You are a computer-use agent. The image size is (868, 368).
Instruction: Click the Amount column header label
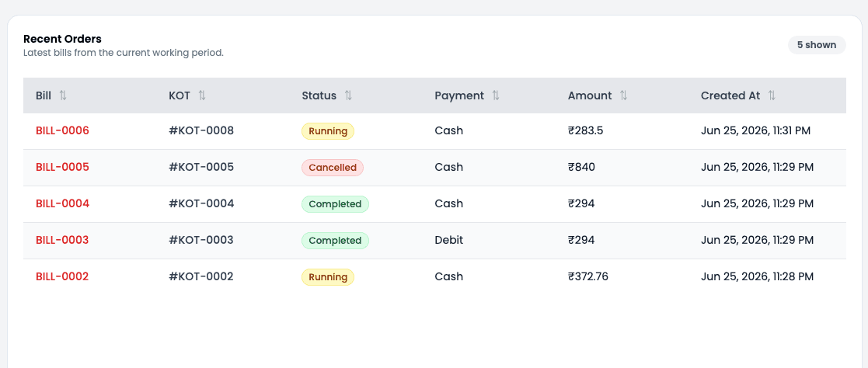[590, 95]
